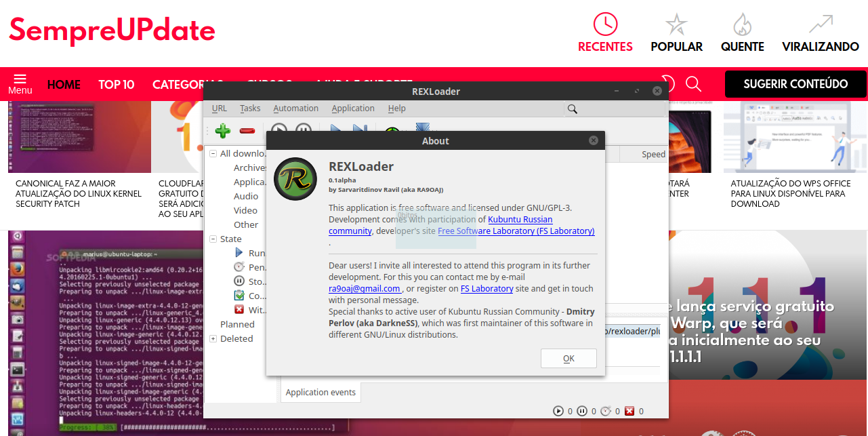Select the Video category in downloads tree
This screenshot has height=436, width=868.
(245, 210)
